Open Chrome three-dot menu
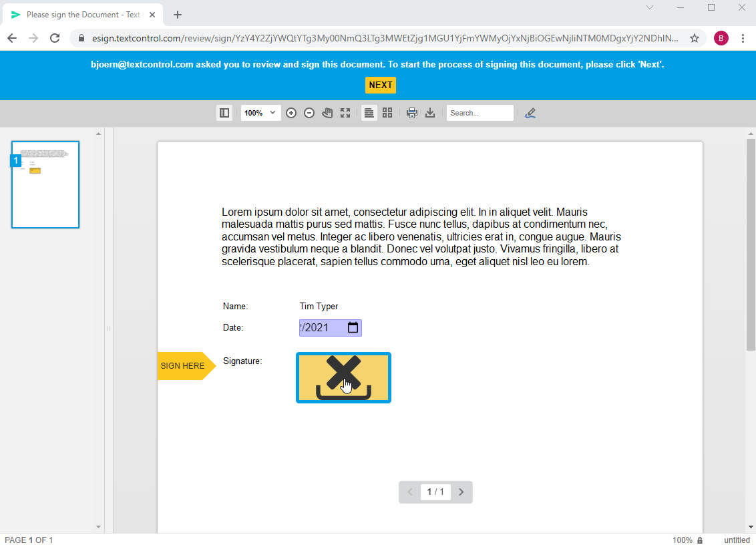 pyautogui.click(x=743, y=38)
